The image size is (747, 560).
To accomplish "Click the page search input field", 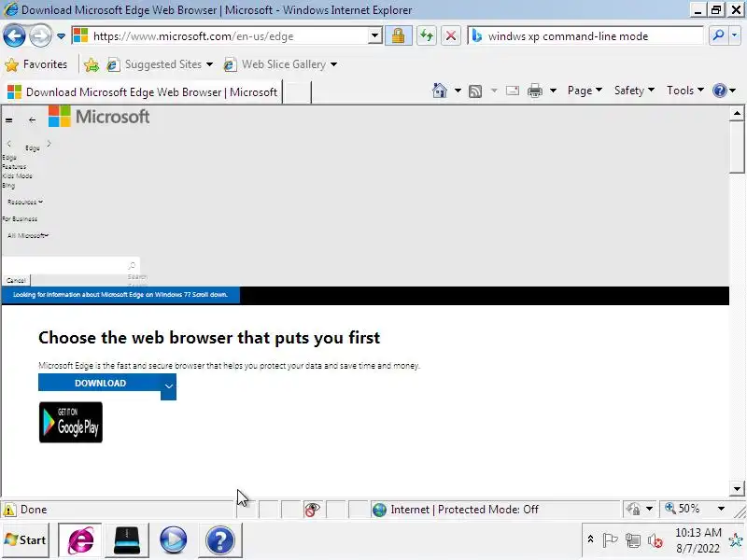I will pyautogui.click(x=64, y=265).
